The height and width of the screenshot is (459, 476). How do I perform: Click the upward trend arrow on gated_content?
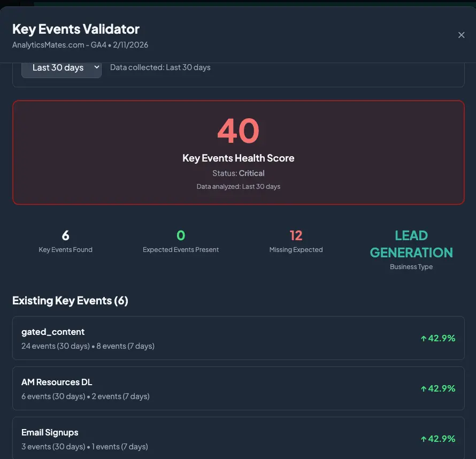425,338
